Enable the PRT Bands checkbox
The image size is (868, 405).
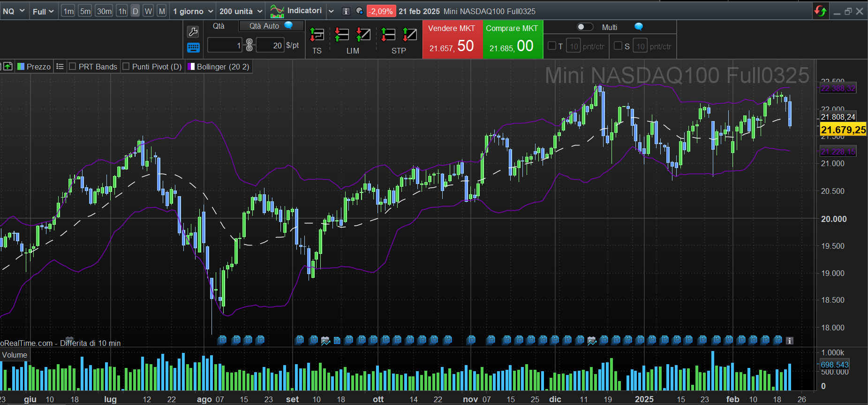[x=73, y=67]
